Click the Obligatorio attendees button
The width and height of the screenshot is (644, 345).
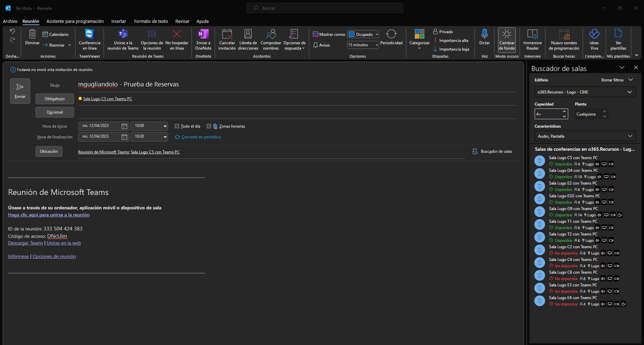coord(55,99)
